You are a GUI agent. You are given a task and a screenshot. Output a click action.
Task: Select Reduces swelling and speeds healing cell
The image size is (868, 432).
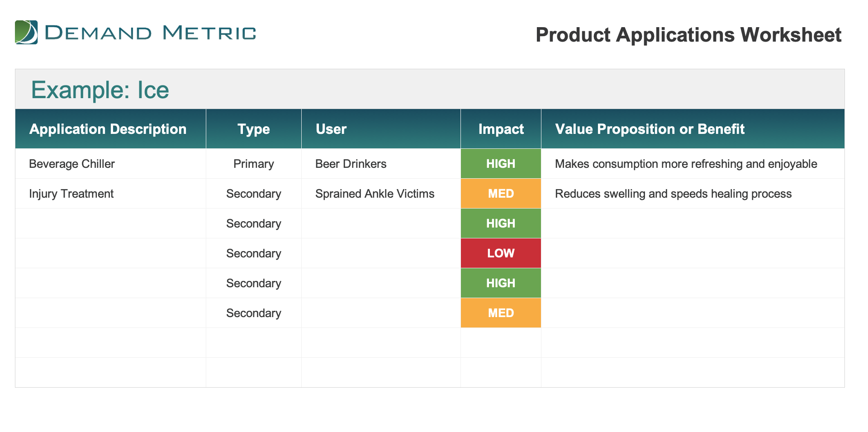click(x=693, y=194)
